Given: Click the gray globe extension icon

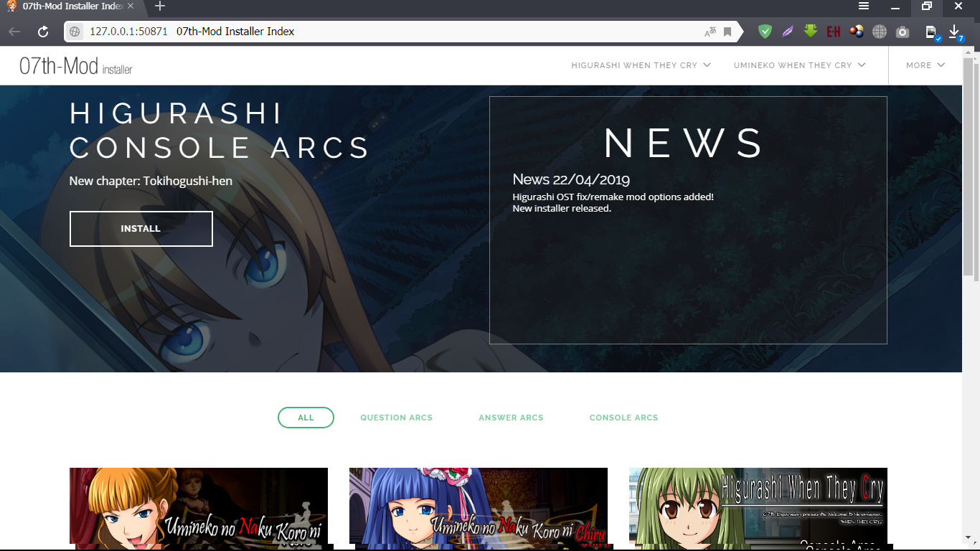Looking at the screenshot, I should pos(880,32).
